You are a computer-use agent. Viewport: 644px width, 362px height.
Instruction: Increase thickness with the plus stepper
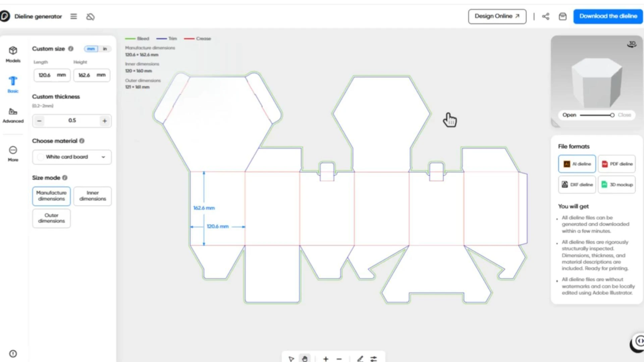point(105,121)
